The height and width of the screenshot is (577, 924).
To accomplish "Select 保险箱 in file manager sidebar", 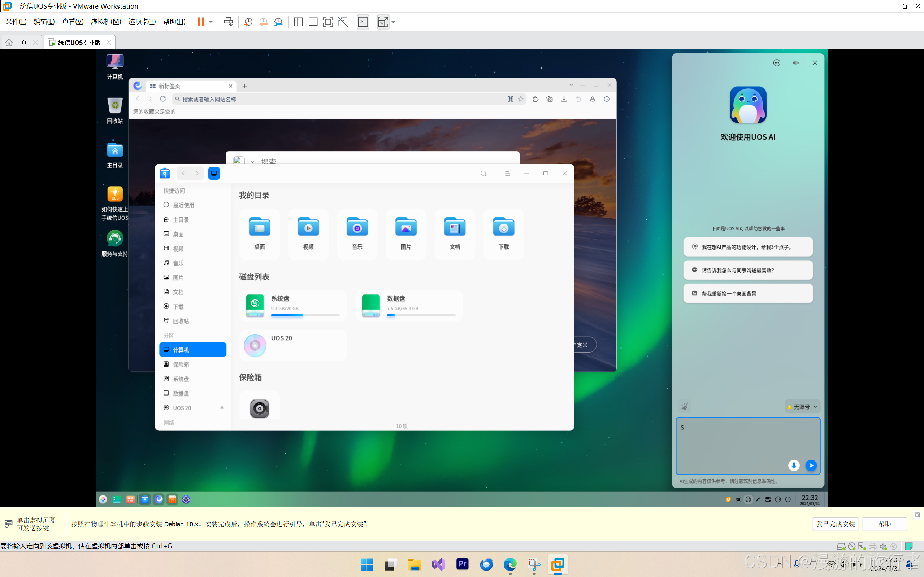I will click(x=193, y=364).
